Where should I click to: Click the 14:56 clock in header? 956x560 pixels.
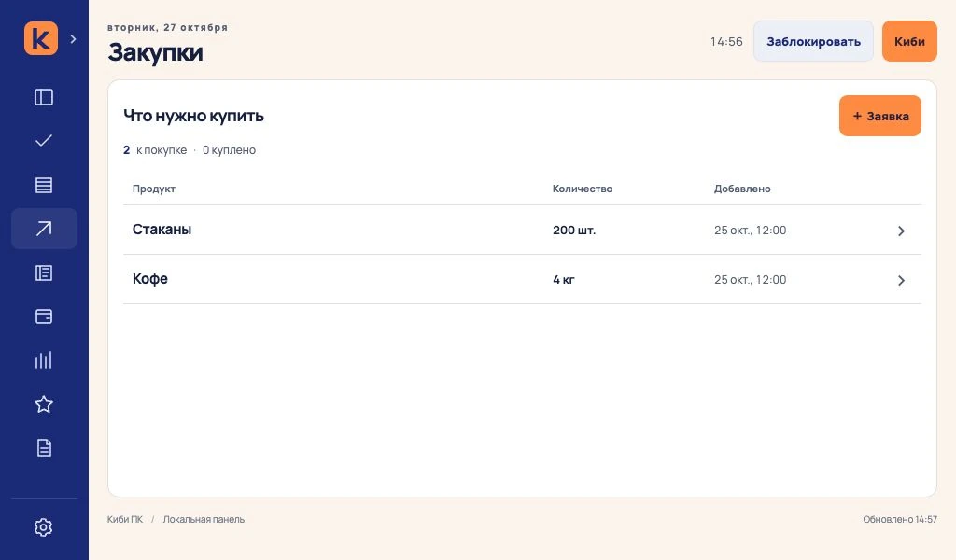pyautogui.click(x=726, y=41)
